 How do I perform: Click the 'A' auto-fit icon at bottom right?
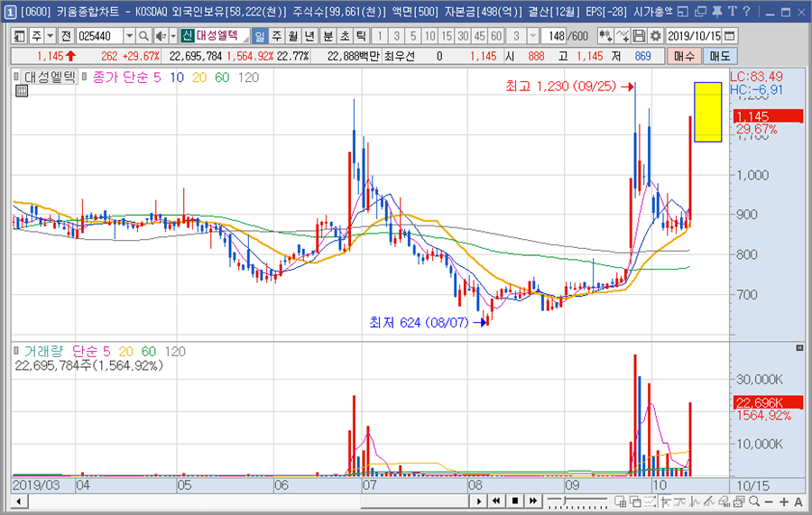click(x=798, y=502)
